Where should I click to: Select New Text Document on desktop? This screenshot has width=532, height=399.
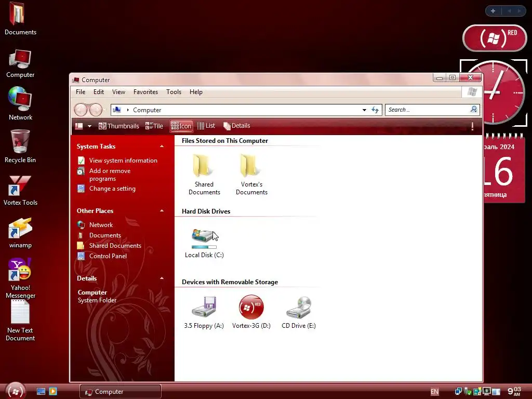coord(20,321)
